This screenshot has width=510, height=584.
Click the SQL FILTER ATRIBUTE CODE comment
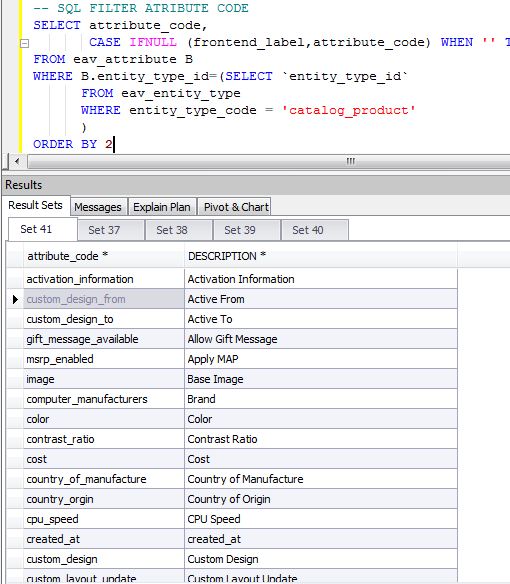pyautogui.click(x=141, y=8)
